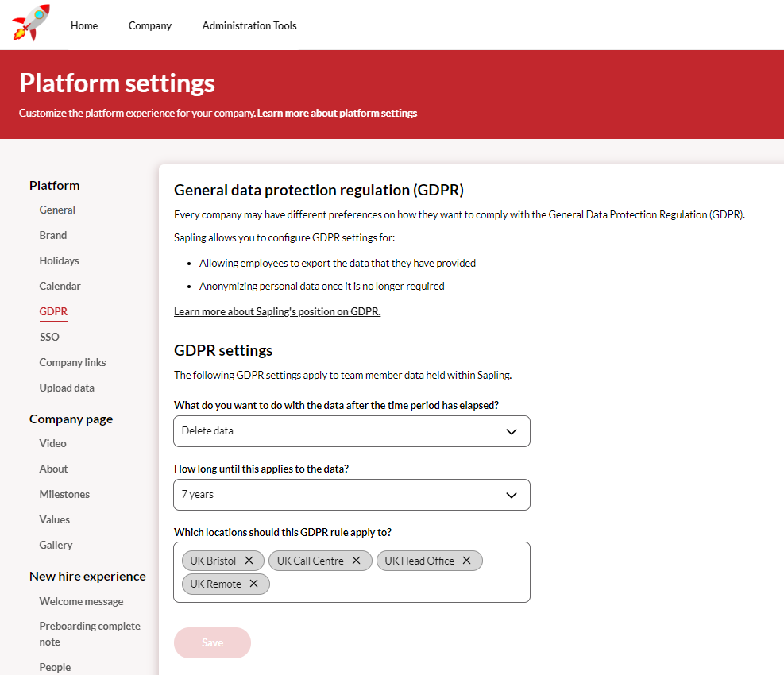Viewport: 784px width, 675px height.
Task: Remove the UK Remote location tag
Action: (254, 584)
